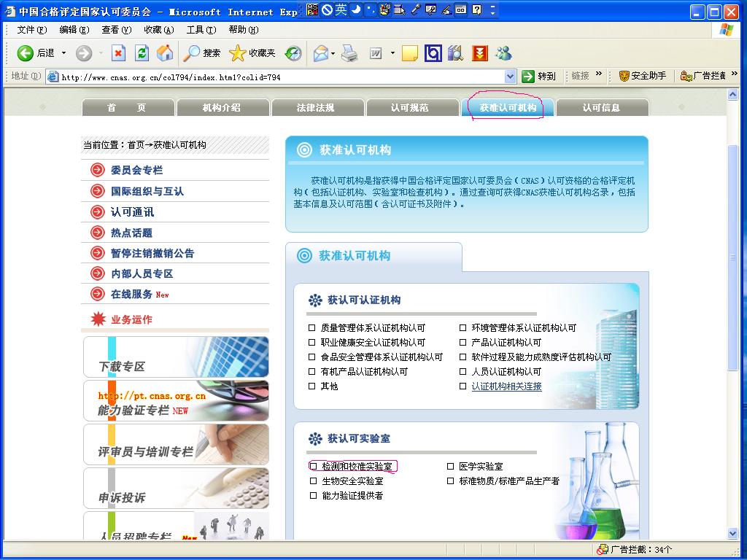The height and width of the screenshot is (560, 747).
Task: Open the 收藏(A) menu
Action: pos(158,29)
